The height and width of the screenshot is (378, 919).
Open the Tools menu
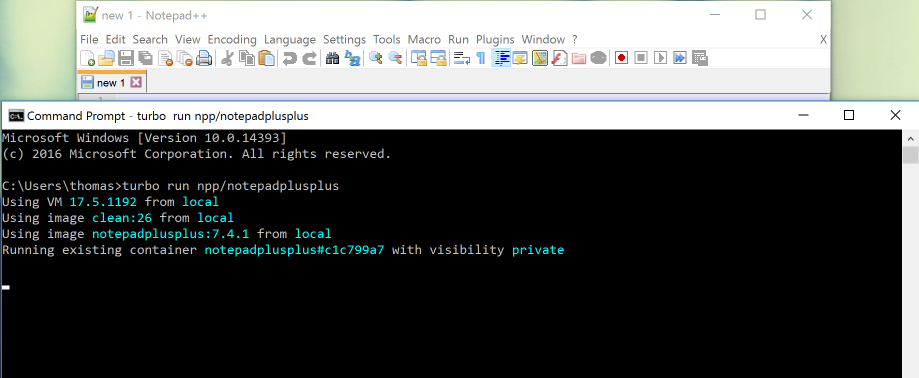coord(387,39)
